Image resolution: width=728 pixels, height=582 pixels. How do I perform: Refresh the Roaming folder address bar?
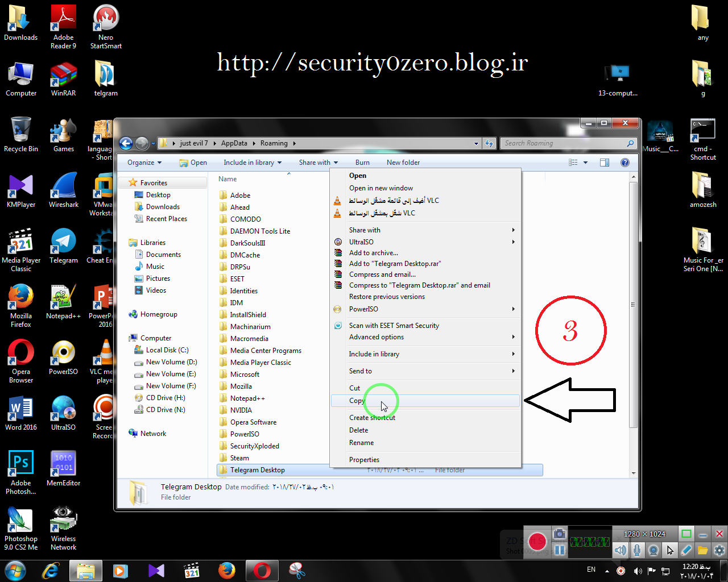click(x=489, y=143)
